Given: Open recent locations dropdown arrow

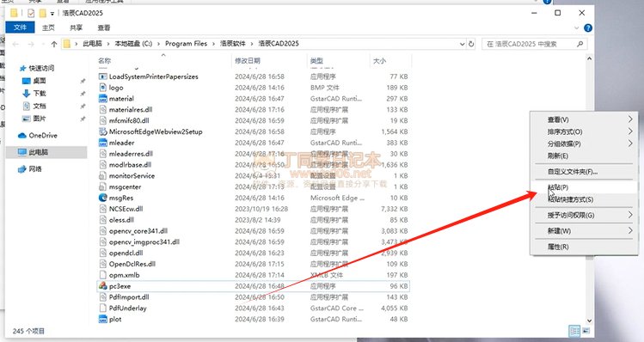Looking at the screenshot, I should click(43, 44).
